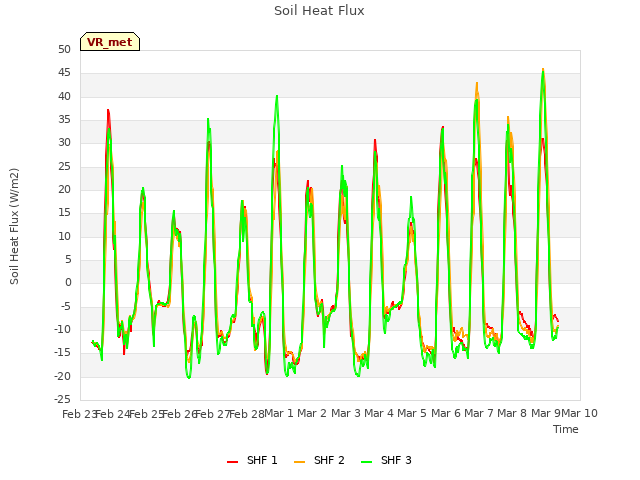Click the -25 y-axis tick label
Viewport: 640px width, 480px height.
[x=62, y=399]
